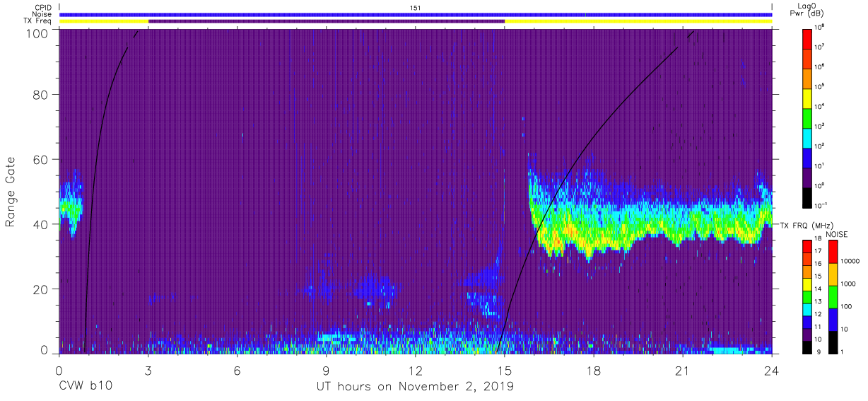This screenshot has width=868, height=401.
Task: Click the UT hour tick label 6
Action: click(237, 370)
